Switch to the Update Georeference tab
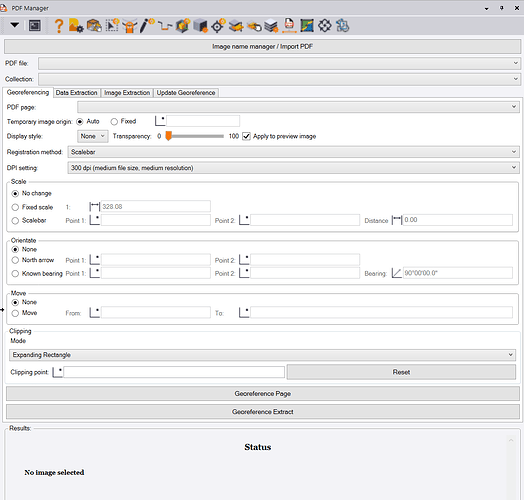The height and width of the screenshot is (500, 524). [186, 93]
